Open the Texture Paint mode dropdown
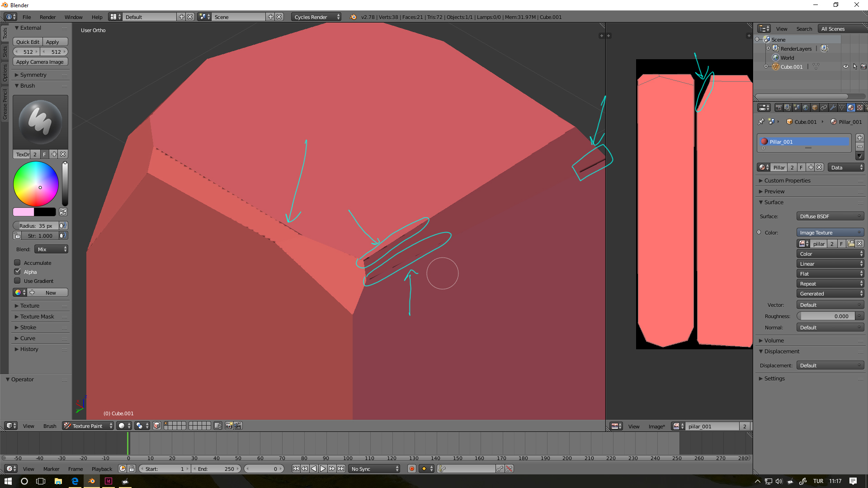Image resolution: width=868 pixels, height=488 pixels. click(x=88, y=426)
